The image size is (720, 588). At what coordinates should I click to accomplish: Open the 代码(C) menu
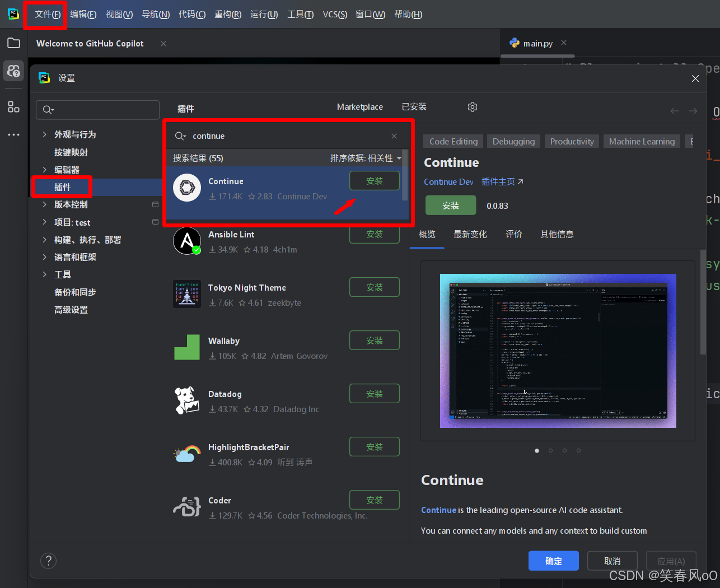[x=192, y=14]
